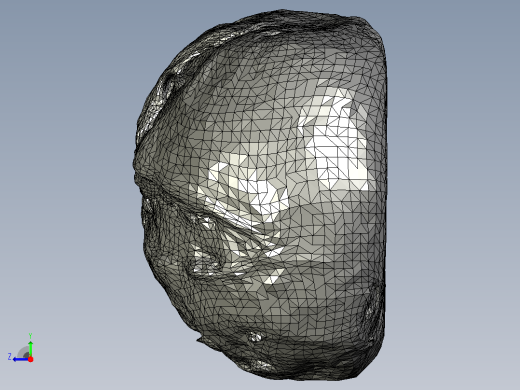Click the green "Y" axis label

pos(30,336)
